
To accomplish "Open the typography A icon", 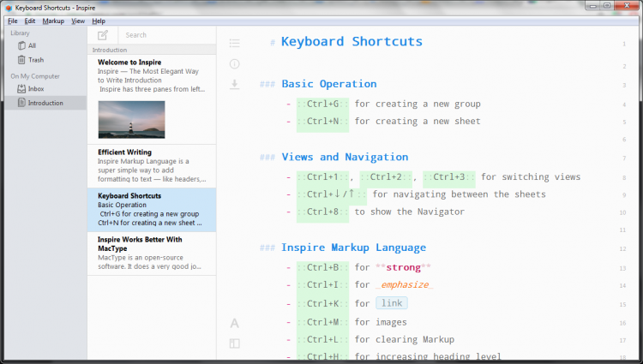I will (235, 323).
